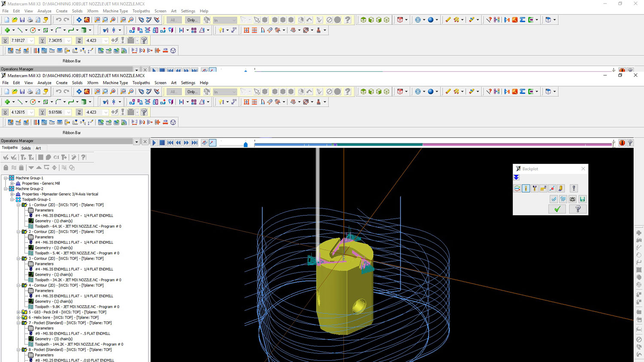Click green plus Create point icon, front window
This screenshot has width=644, height=362.
[x=7, y=102]
